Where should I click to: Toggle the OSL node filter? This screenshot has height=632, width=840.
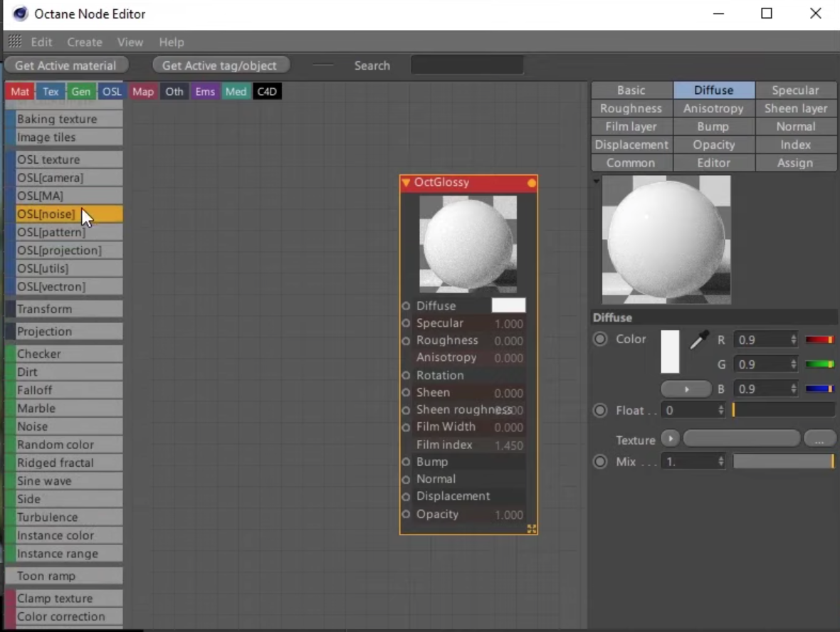112,92
